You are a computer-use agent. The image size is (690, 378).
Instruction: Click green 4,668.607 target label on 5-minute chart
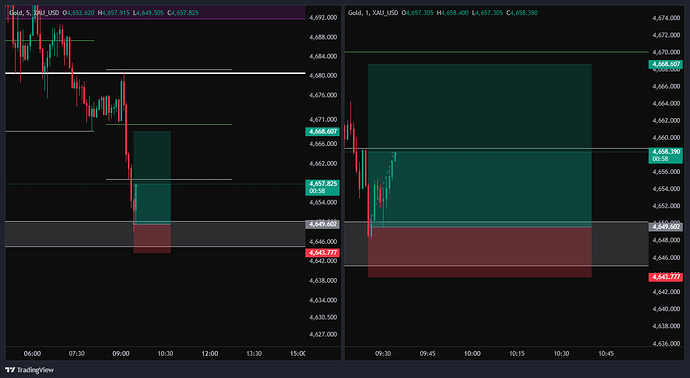point(323,132)
